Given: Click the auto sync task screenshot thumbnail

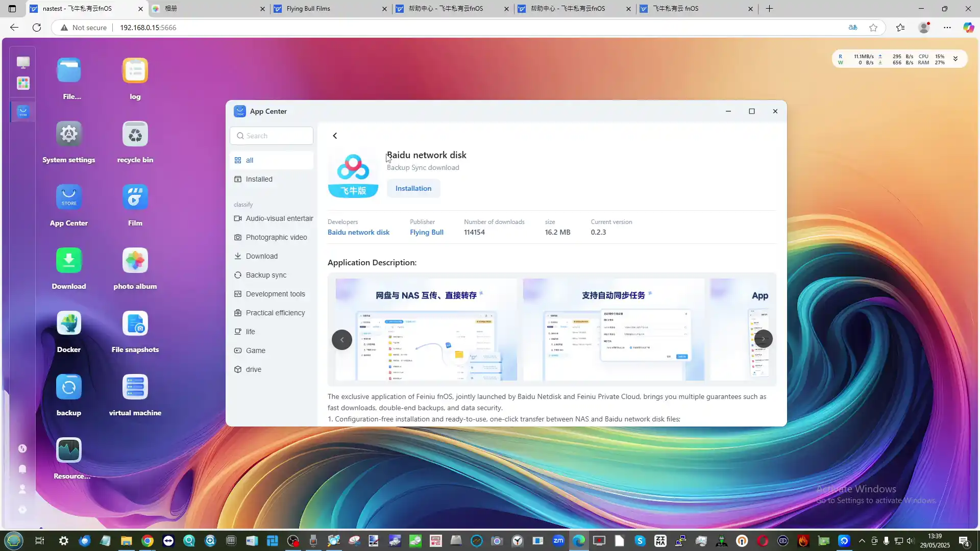Looking at the screenshot, I should click(x=614, y=330).
